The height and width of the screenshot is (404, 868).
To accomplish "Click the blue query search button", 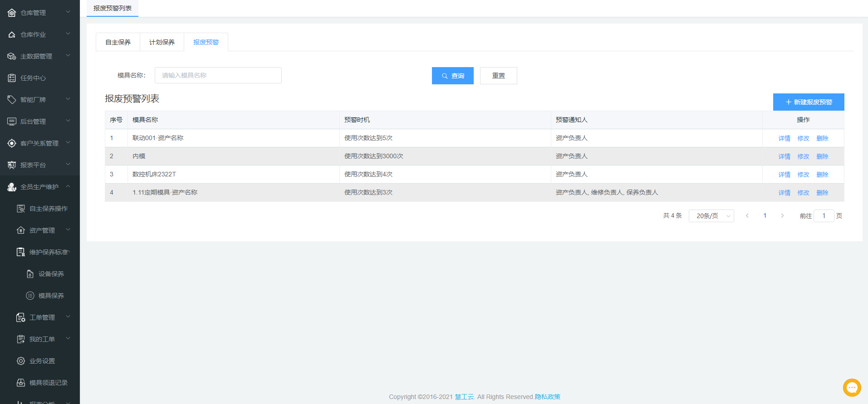I will click(x=452, y=76).
